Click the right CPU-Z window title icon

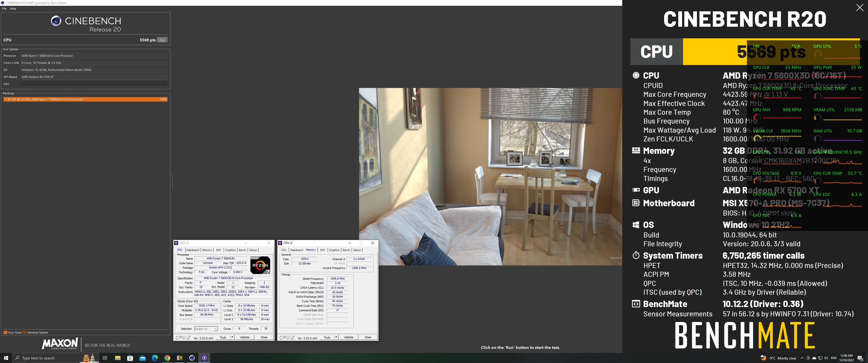280,243
